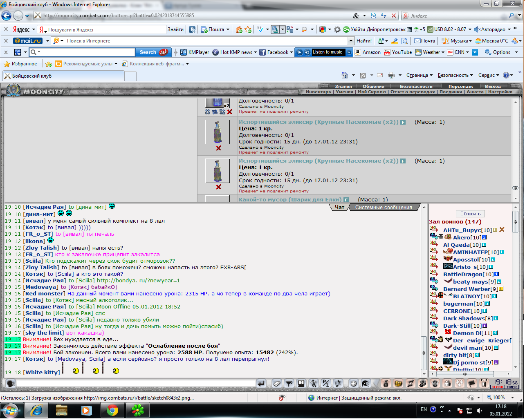The width and height of the screenshot is (525, 420).
Task: Open the Пошта dropdown in Yandex toolbar
Action: point(228,29)
